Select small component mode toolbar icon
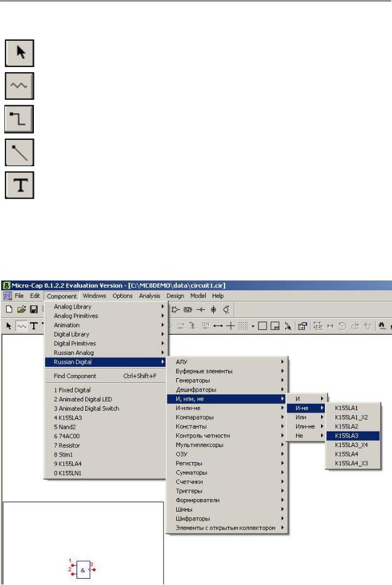392x585 pixels. pos(21,326)
